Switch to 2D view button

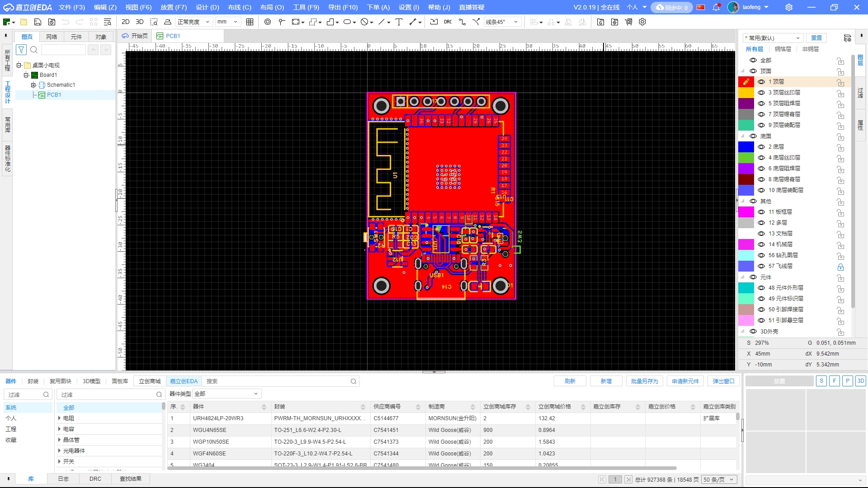click(126, 22)
